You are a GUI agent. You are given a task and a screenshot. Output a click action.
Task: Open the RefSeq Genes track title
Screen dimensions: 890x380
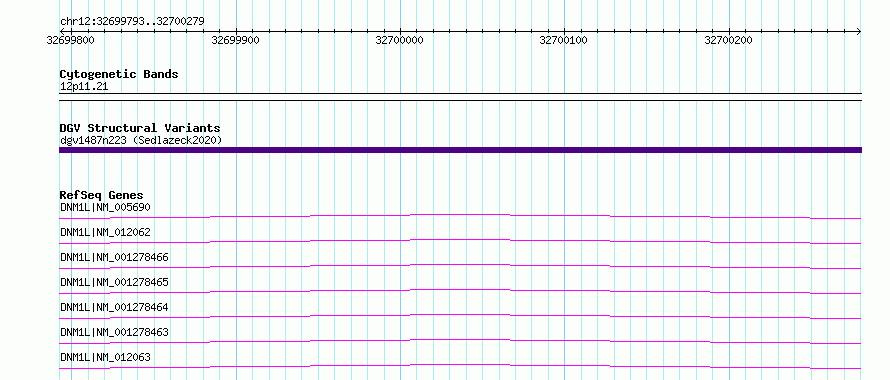(102, 195)
